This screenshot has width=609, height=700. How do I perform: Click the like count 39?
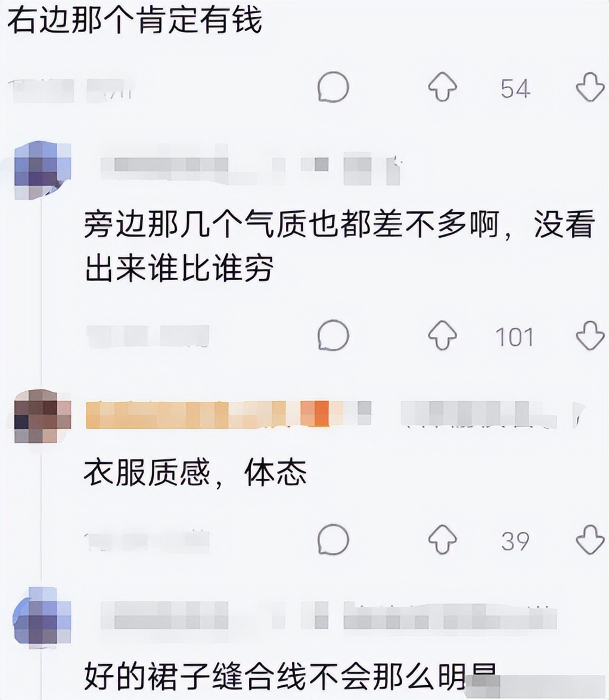[515, 541]
